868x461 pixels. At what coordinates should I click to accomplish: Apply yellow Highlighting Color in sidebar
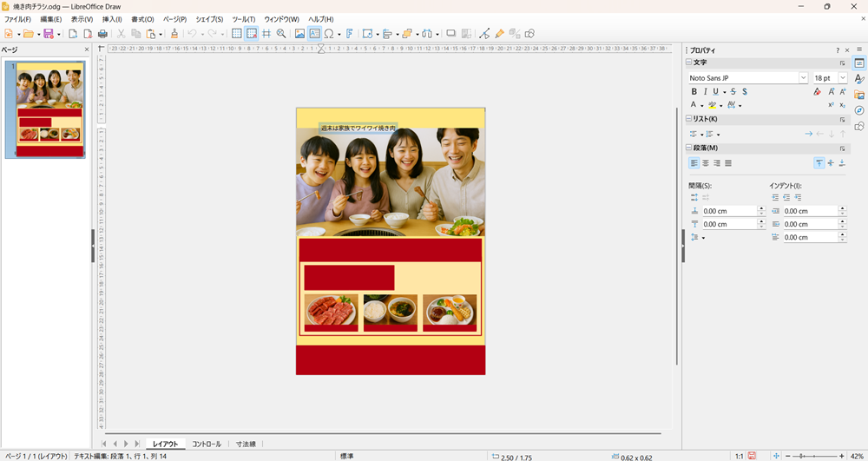point(713,104)
